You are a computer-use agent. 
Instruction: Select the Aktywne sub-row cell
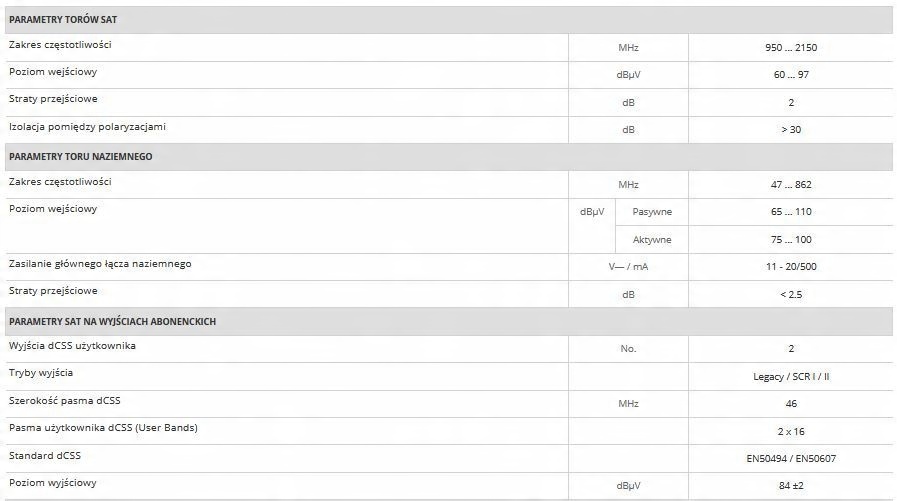point(652,240)
